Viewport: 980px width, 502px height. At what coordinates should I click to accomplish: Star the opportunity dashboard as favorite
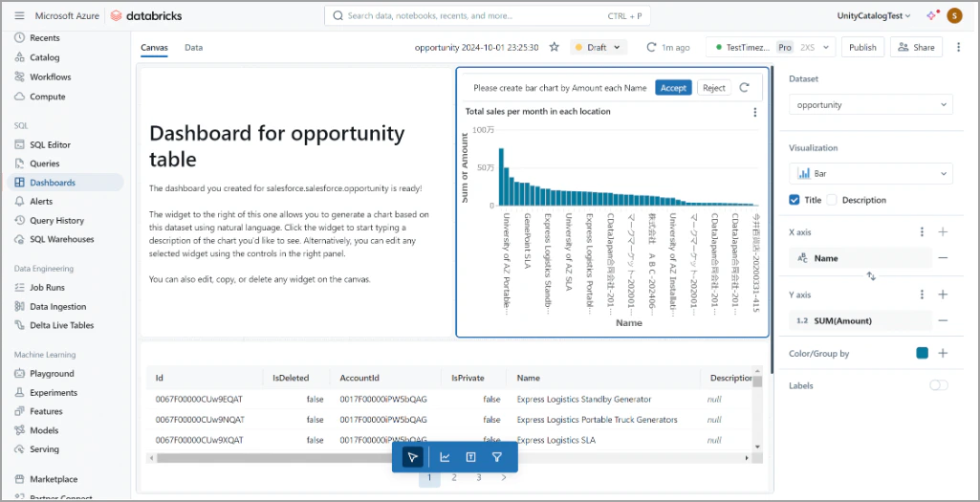tap(554, 47)
